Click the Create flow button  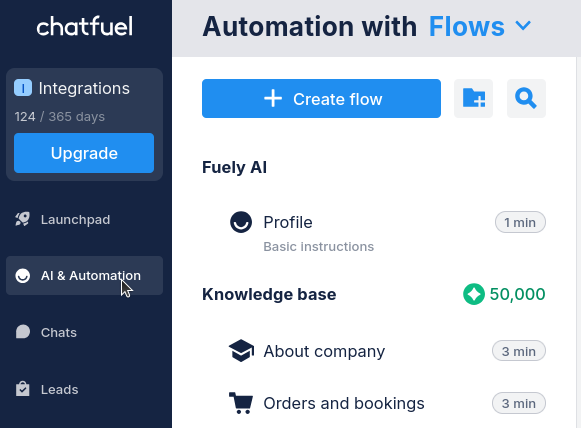pos(321,99)
